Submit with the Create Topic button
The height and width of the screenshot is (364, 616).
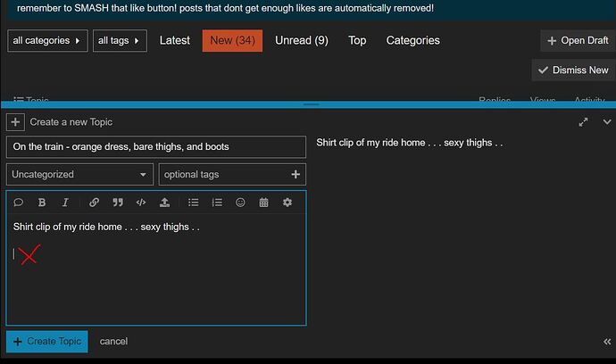tap(47, 342)
